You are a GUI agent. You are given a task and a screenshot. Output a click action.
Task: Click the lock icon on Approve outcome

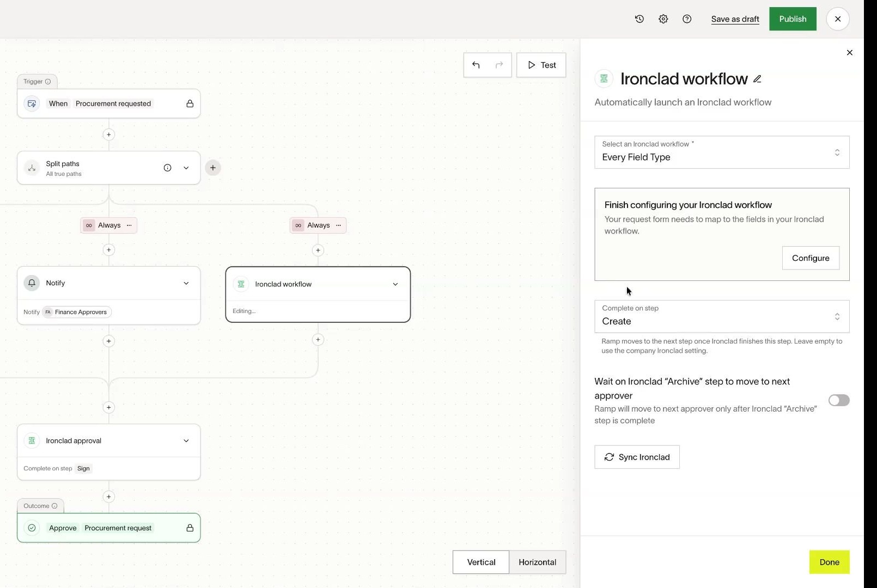[190, 528]
